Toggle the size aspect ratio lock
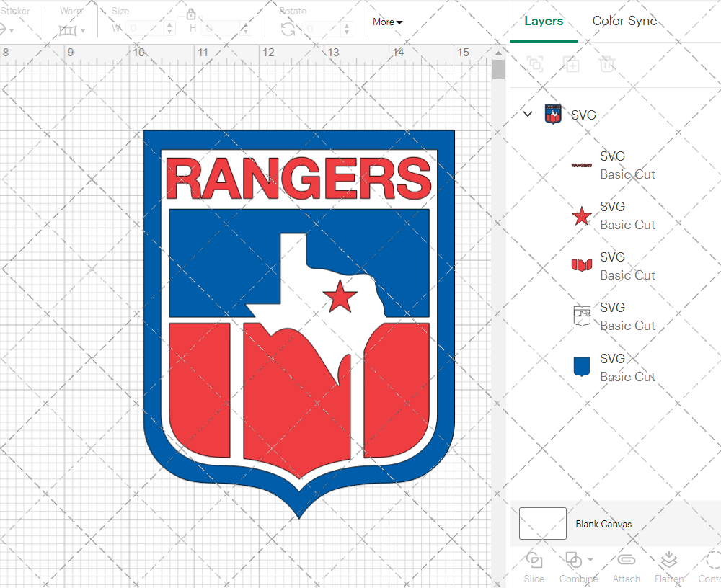The width and height of the screenshot is (721, 588). coord(191,14)
